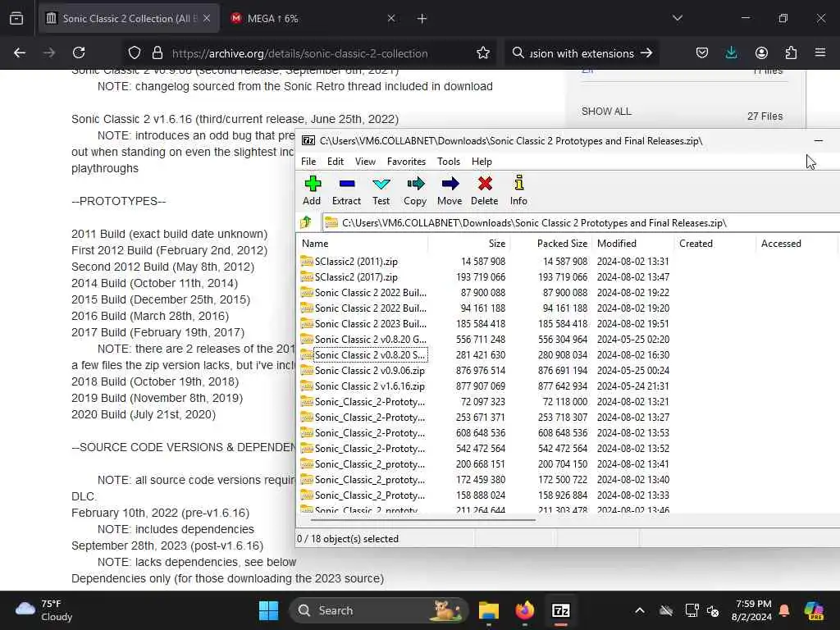Open the Firefox account icon
840x630 pixels.
[x=761, y=52]
